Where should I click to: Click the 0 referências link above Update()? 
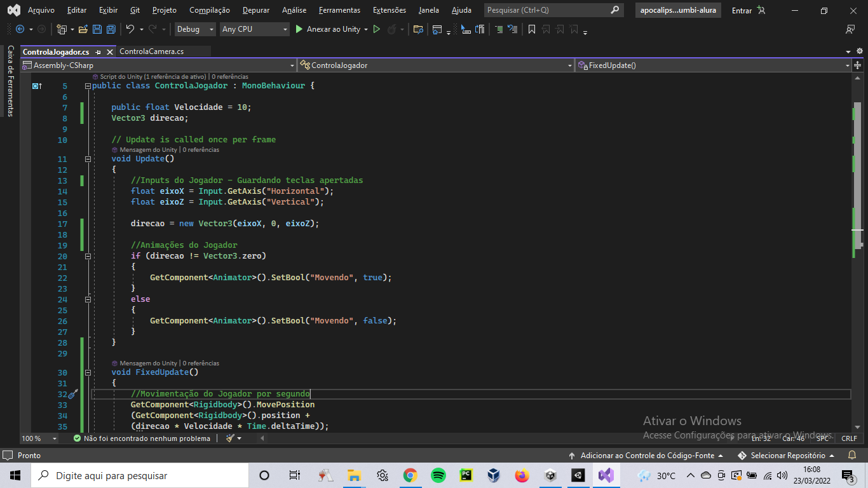(201, 150)
